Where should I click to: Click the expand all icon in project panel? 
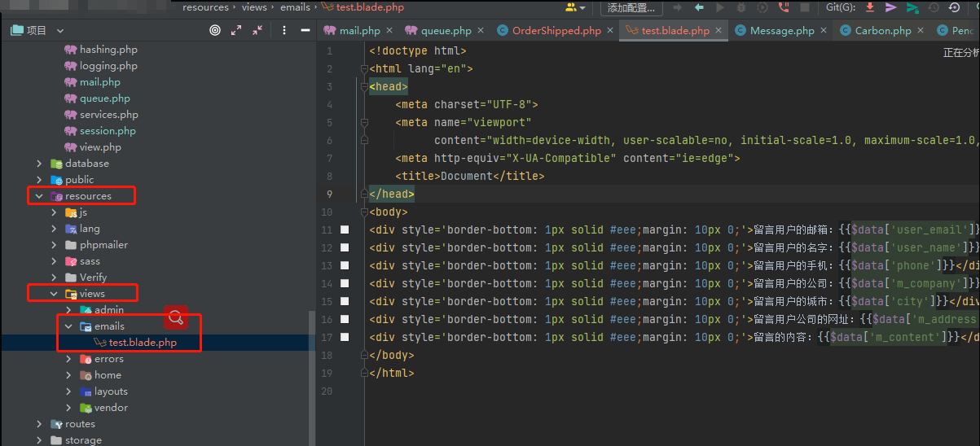pyautogui.click(x=236, y=30)
